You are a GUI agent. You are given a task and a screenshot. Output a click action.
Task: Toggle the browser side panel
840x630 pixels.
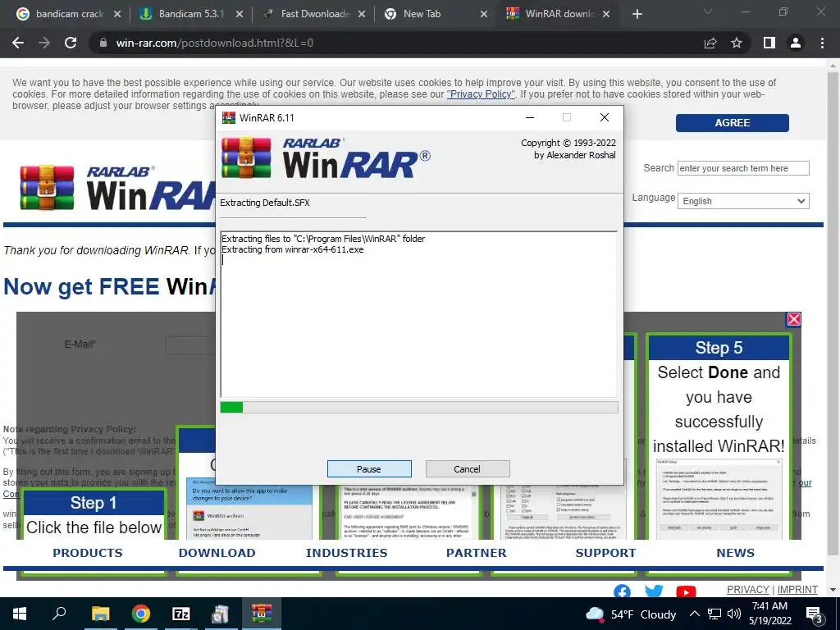[x=769, y=43]
